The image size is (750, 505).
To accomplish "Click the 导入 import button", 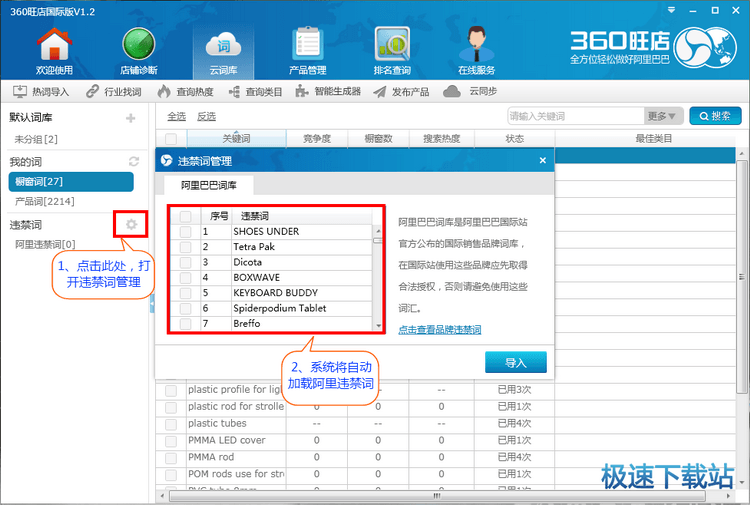I will click(x=516, y=362).
